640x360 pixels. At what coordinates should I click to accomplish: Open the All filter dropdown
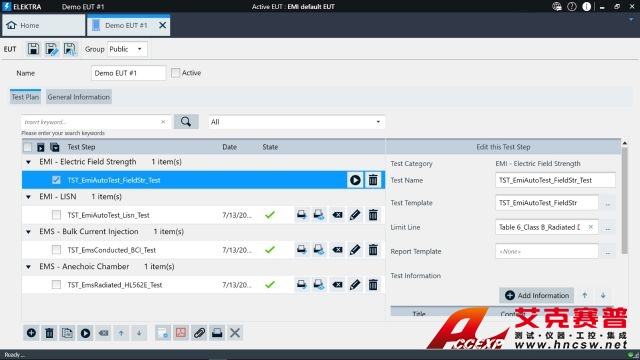(297, 122)
